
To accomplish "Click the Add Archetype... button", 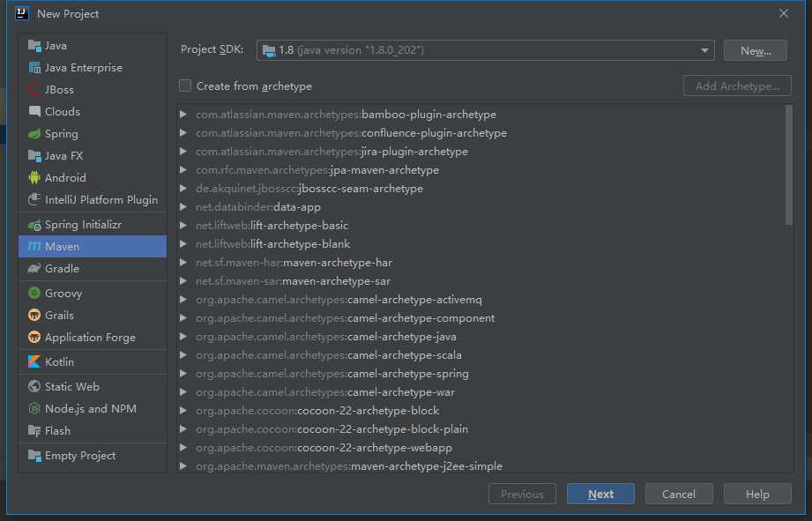I will (x=737, y=86).
